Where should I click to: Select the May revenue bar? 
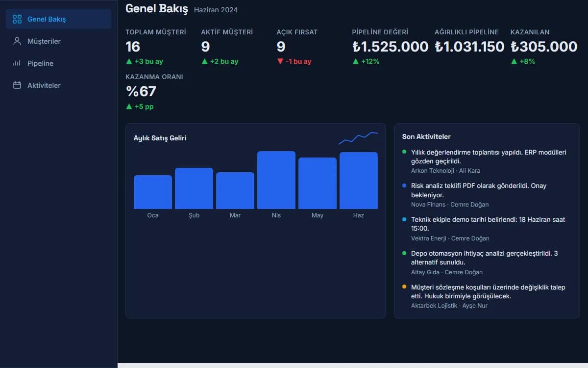click(318, 183)
